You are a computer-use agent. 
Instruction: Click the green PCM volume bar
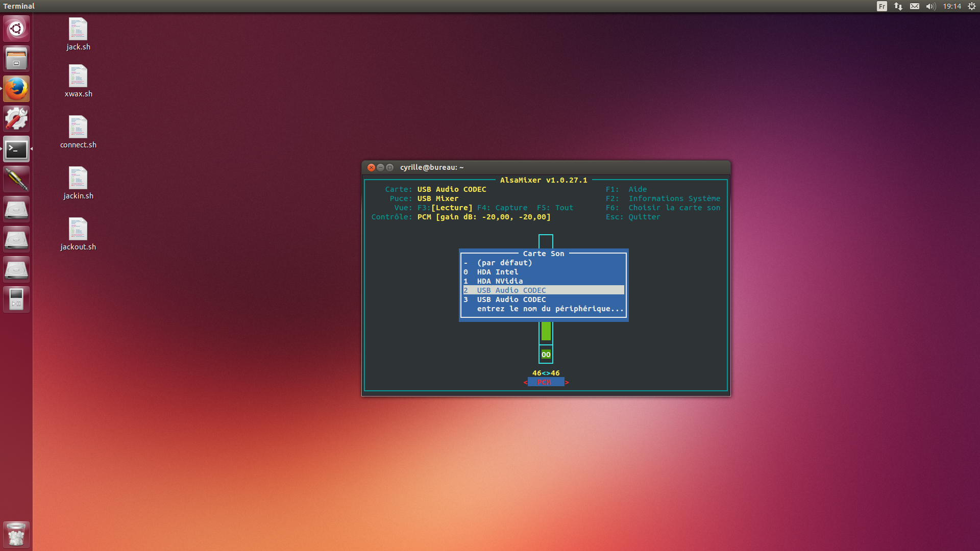(x=546, y=332)
